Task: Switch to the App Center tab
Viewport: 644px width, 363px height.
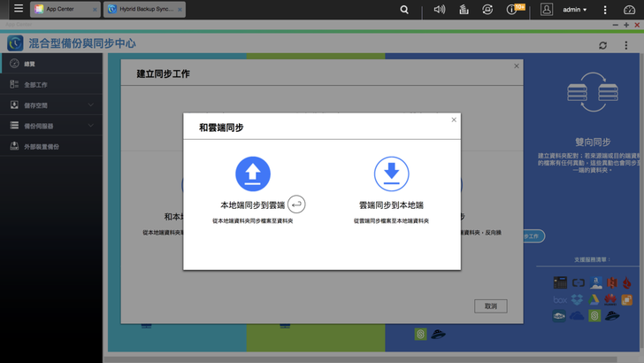Action: (x=60, y=10)
